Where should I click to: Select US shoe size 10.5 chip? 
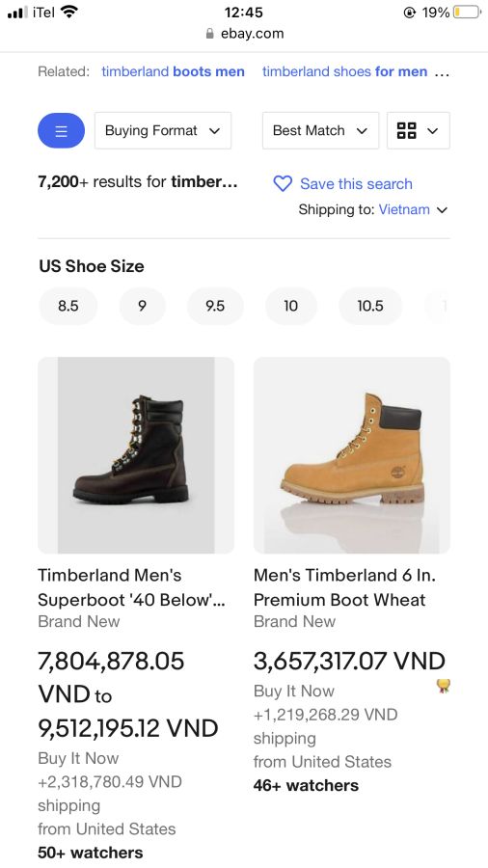[370, 306]
